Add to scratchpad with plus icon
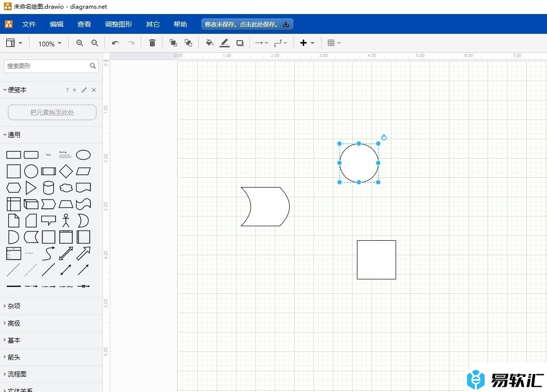Image resolution: width=547 pixels, height=392 pixels. click(74, 90)
